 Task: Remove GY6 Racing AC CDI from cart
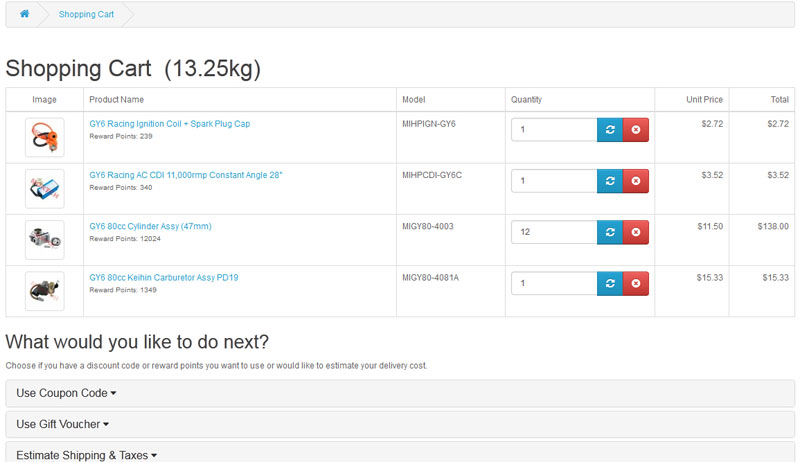(x=636, y=181)
